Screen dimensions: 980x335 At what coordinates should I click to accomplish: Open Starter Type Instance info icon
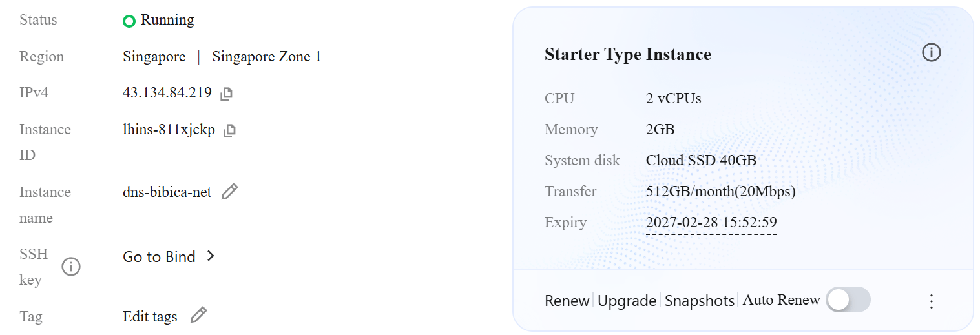931,53
